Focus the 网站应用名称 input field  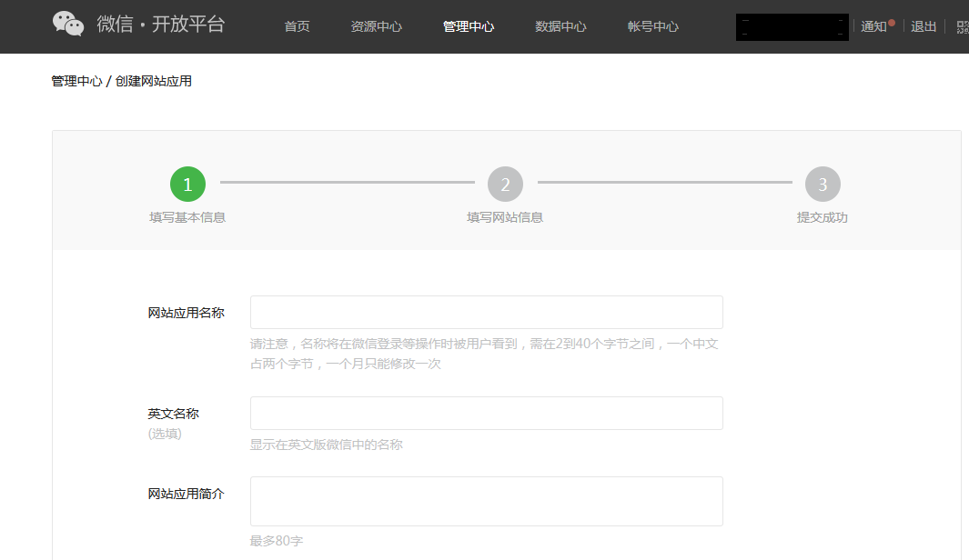pos(486,312)
